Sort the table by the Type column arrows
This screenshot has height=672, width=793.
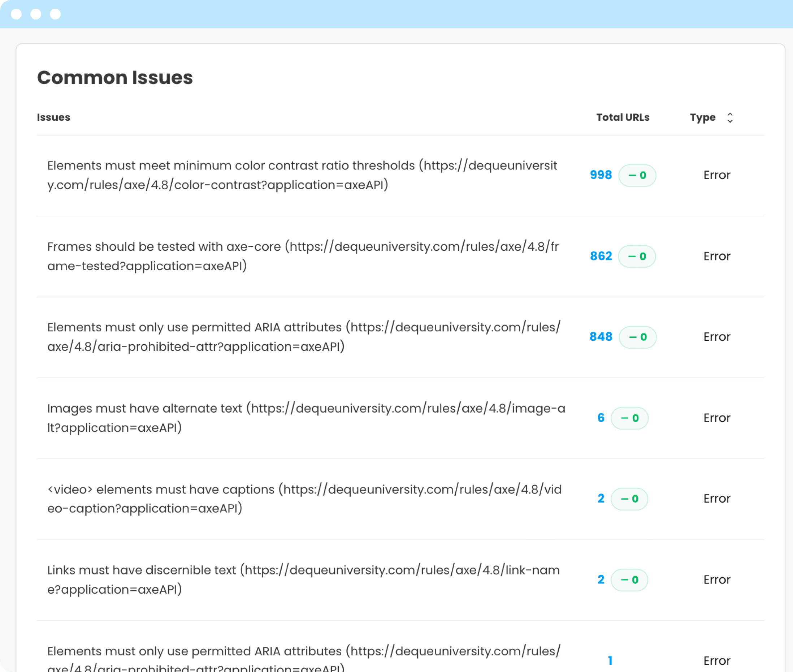[729, 118]
